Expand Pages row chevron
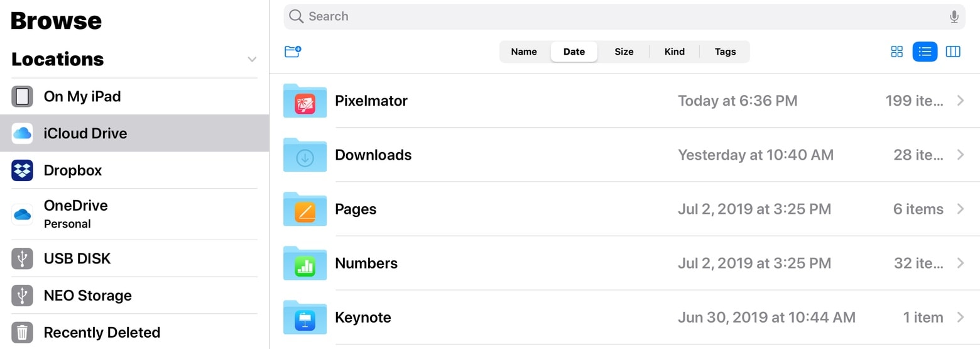 coord(960,209)
